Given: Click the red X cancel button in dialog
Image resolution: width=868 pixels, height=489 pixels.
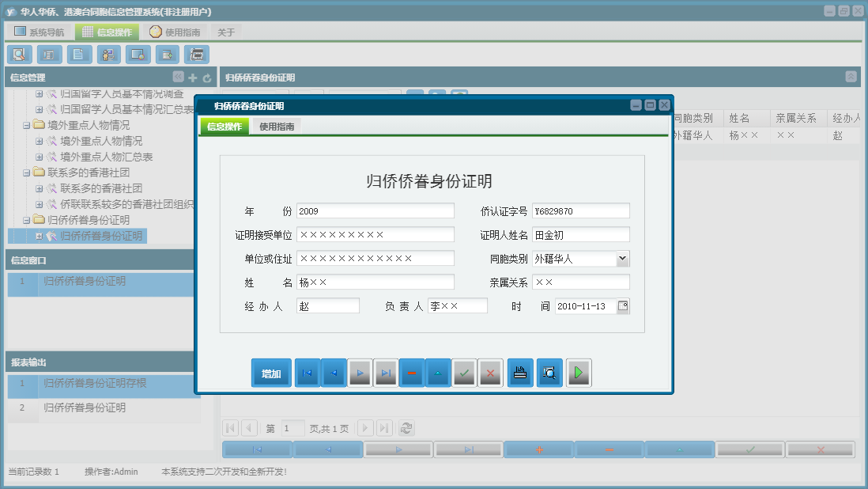Looking at the screenshot, I should pos(490,373).
